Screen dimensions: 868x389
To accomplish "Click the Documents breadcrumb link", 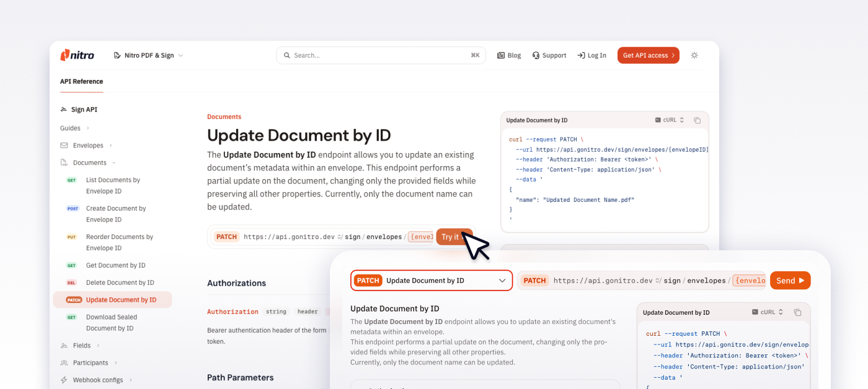I will point(224,116).
